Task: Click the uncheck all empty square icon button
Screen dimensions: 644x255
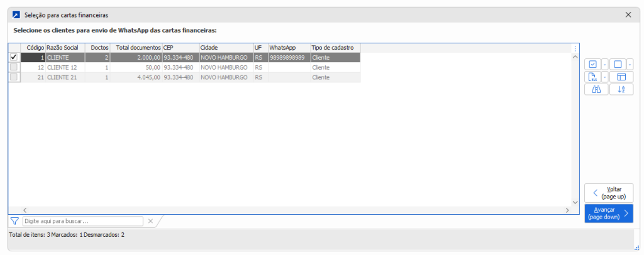Action: point(618,64)
